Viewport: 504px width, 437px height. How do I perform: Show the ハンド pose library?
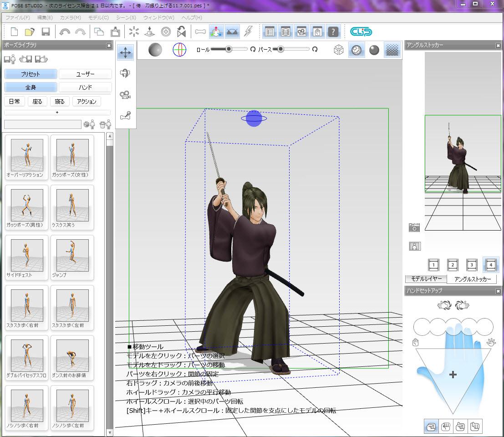86,87
